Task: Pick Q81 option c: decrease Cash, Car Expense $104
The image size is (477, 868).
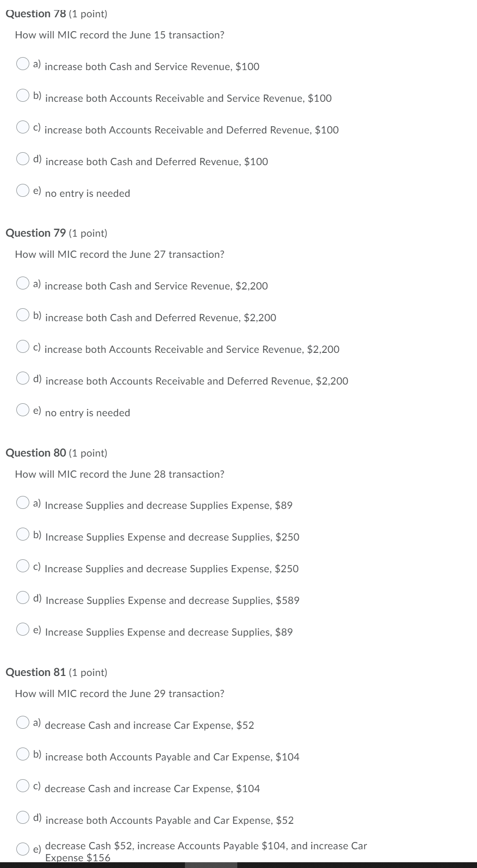Action: pyautogui.click(x=23, y=785)
